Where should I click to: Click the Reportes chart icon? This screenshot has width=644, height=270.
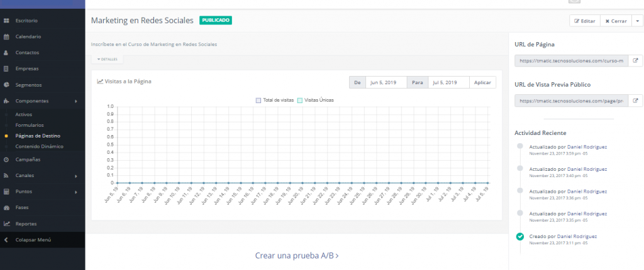[6, 224]
